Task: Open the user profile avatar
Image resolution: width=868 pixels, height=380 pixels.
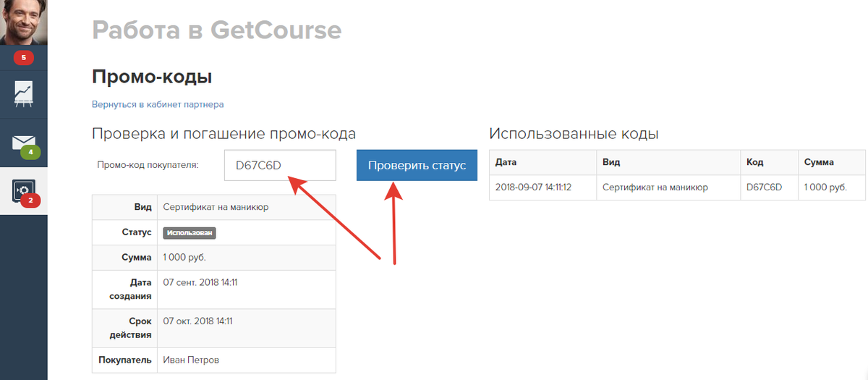Action: tap(23, 22)
